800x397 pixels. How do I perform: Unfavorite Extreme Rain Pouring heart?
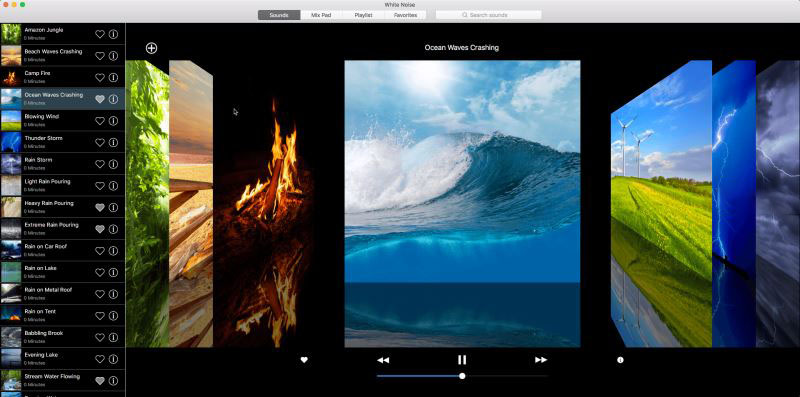pos(100,229)
